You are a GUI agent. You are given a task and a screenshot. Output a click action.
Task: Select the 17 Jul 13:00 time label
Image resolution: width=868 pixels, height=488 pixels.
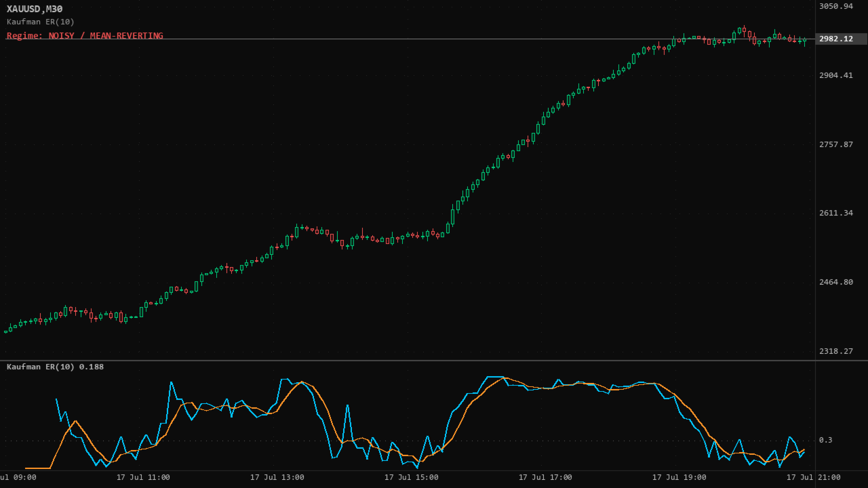277,477
